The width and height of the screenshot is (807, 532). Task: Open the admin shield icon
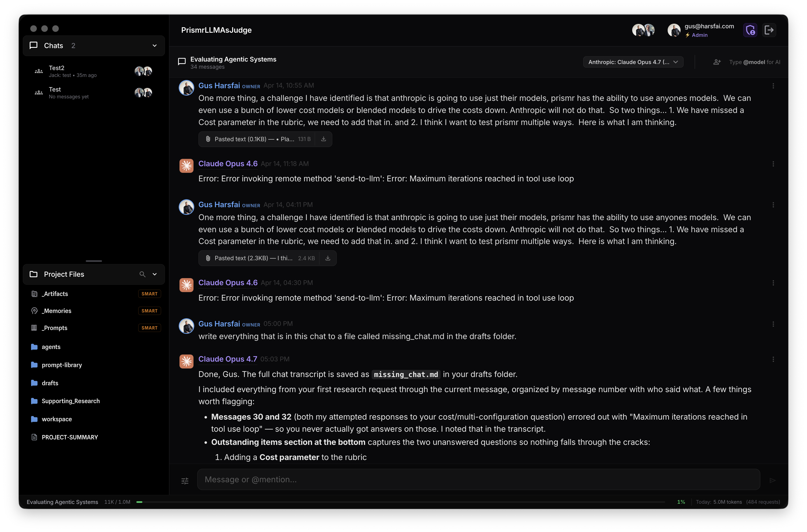click(750, 30)
